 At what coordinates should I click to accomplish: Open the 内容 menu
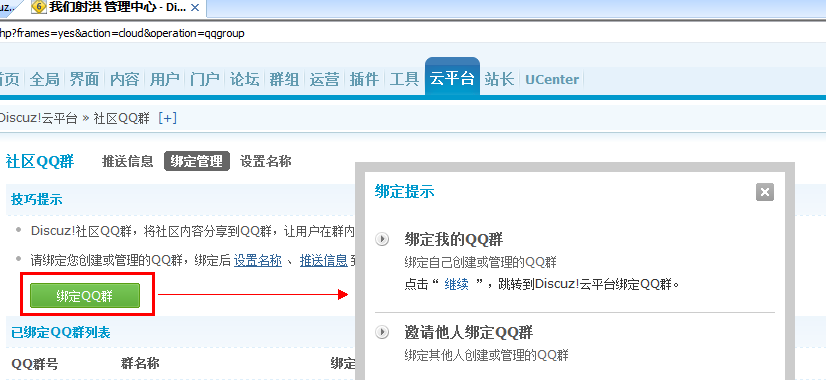(124, 80)
